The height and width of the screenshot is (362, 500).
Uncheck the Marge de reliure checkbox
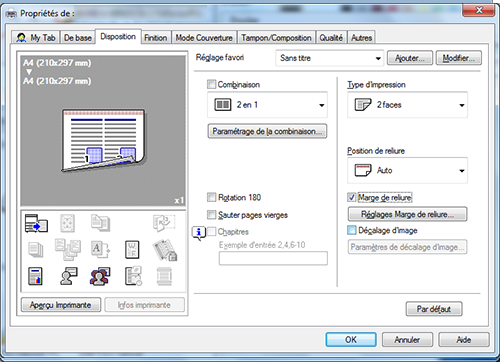click(x=352, y=197)
